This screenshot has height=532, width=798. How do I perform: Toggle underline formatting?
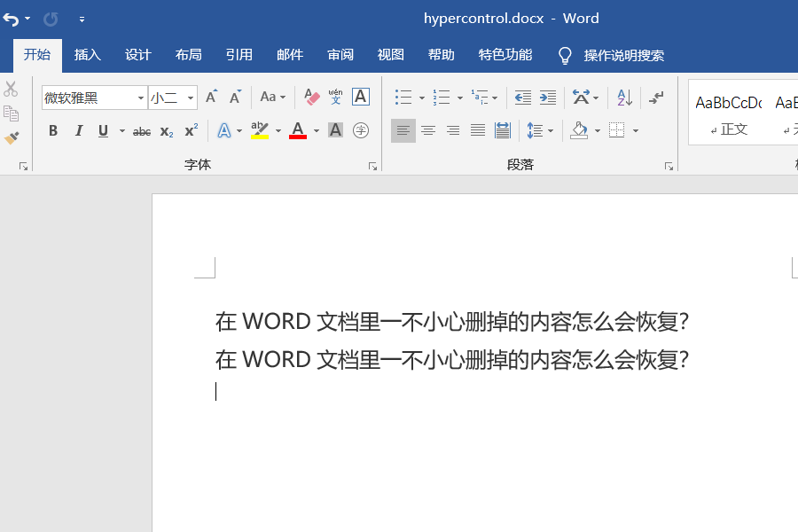click(x=104, y=131)
